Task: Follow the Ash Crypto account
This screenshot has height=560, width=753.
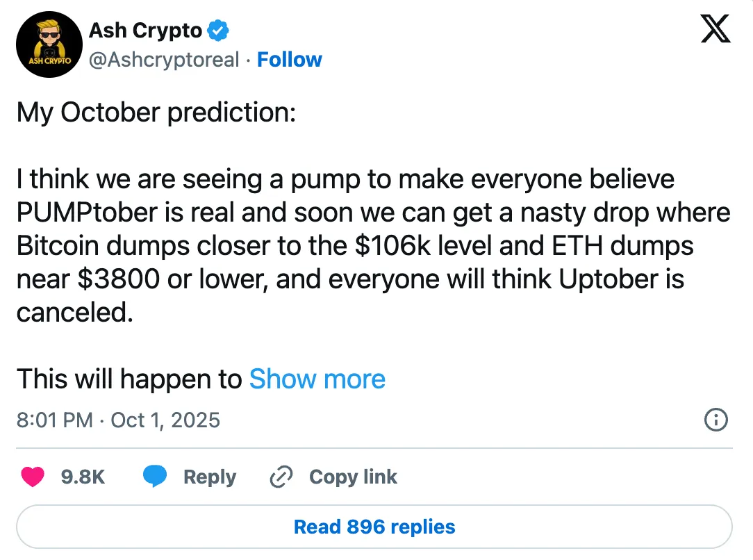Action: (x=289, y=60)
